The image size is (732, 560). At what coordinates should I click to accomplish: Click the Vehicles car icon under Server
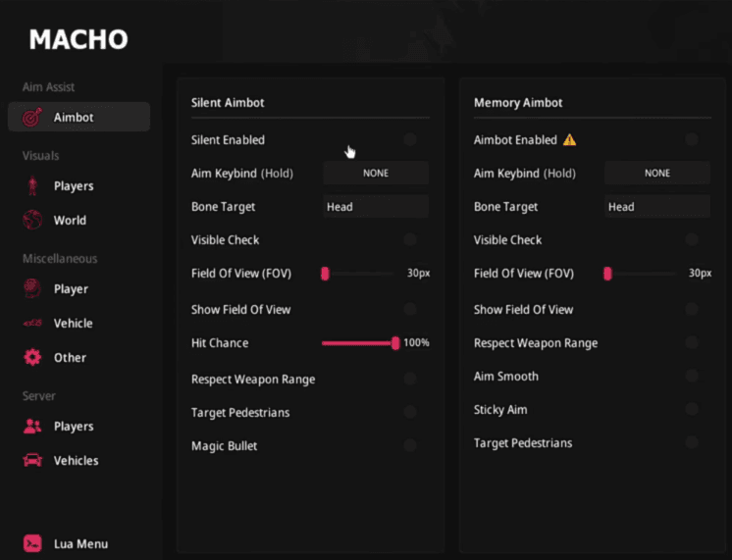[x=32, y=461]
